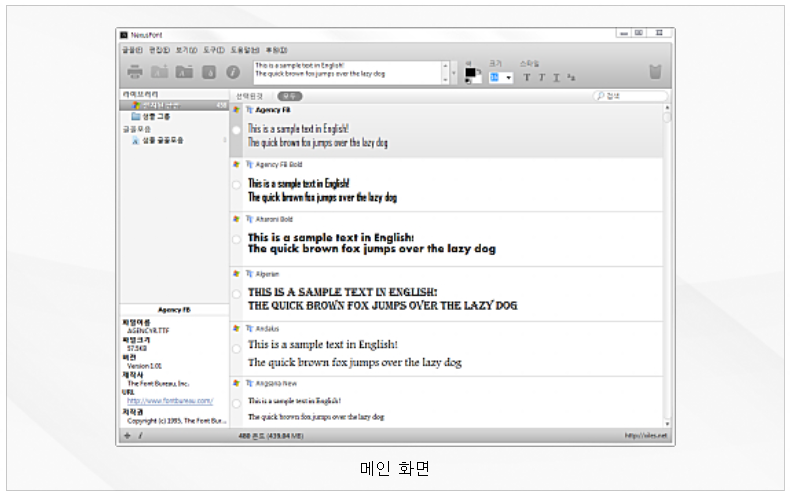Click the font list scrollbar's up arrow
790x495 pixels.
point(667,108)
